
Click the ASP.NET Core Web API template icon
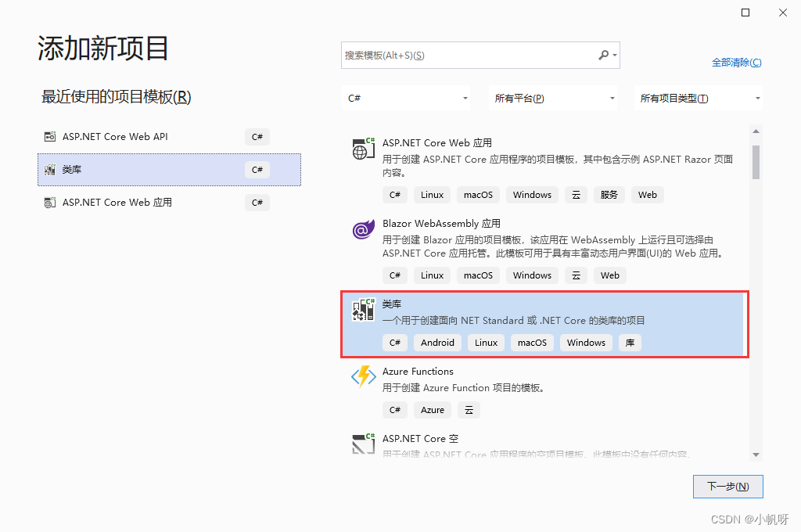pos(49,137)
